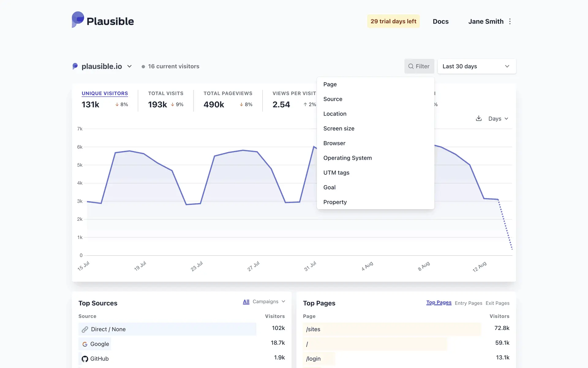Image resolution: width=588 pixels, height=368 pixels.
Task: Open the vertical dots account menu
Action: click(510, 21)
